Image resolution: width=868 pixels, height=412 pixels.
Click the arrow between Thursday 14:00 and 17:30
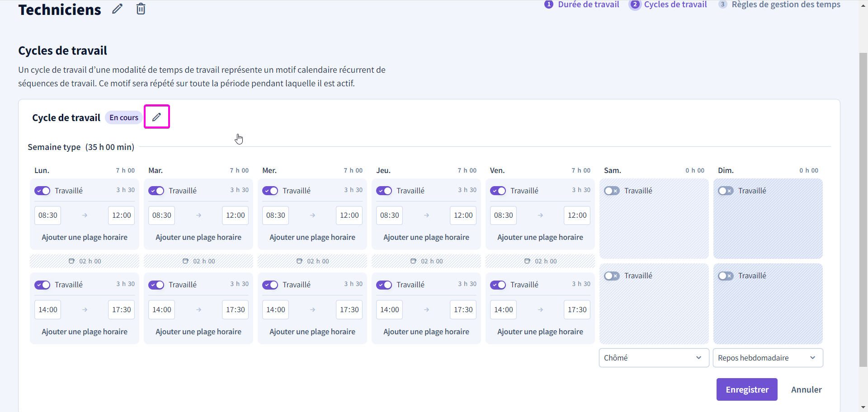[426, 310]
